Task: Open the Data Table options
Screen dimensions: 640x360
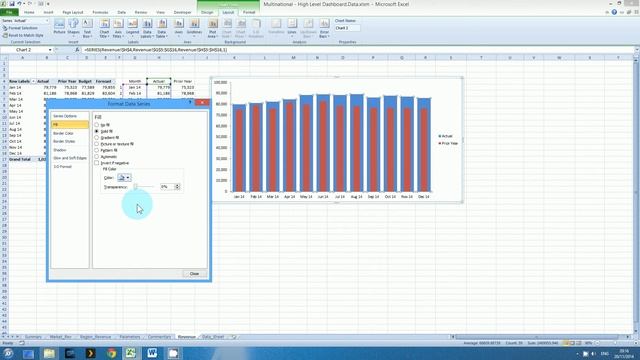Action: click(x=162, y=27)
